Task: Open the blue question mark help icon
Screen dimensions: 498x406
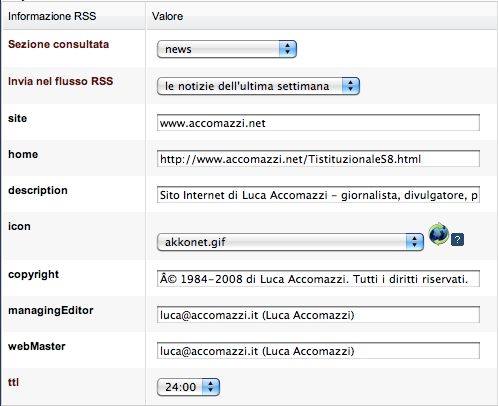Action: 457,240
